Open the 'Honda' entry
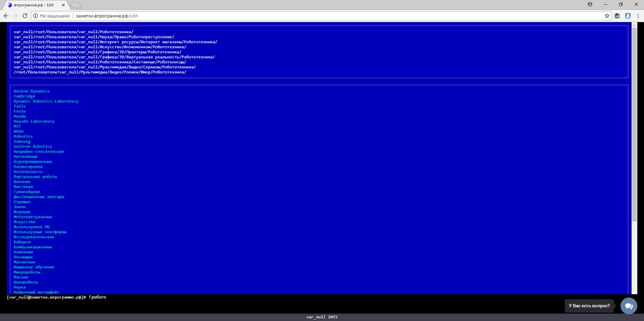Image resolution: width=644 pixels, height=321 pixels. (19, 116)
